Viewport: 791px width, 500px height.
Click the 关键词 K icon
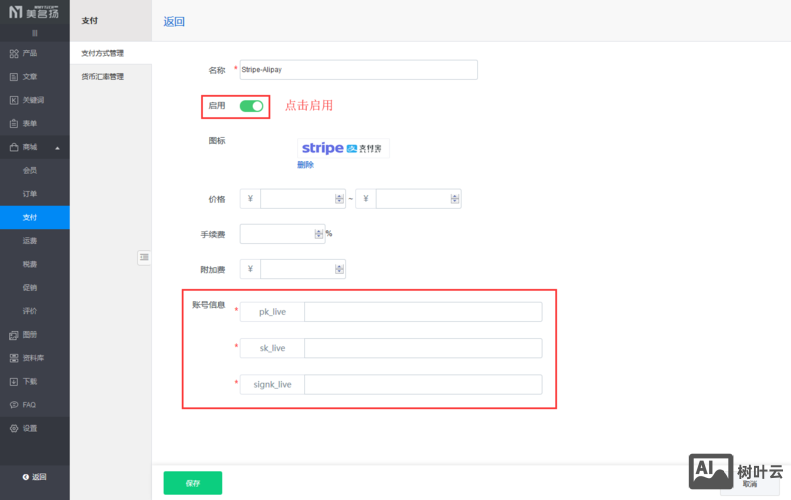[14, 100]
